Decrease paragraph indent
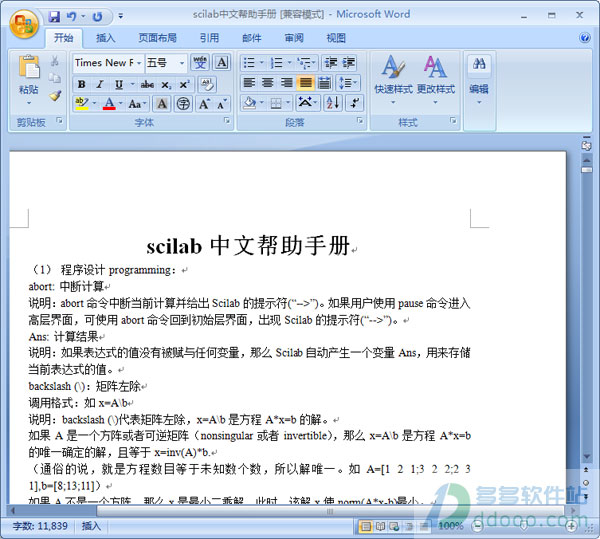The image size is (600, 539). tap(330, 62)
